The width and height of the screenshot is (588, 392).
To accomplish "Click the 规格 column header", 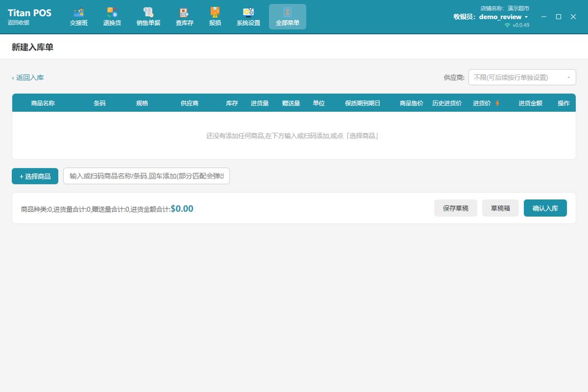I will pos(142,103).
